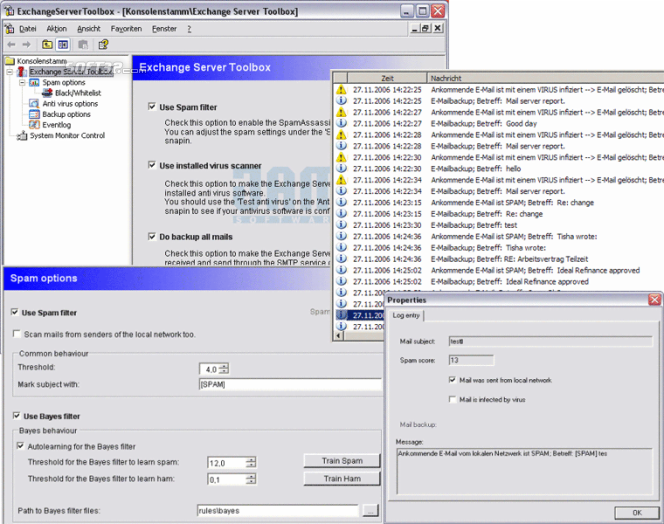Click the log list horizontal scrollbar left arrow
This screenshot has width=664, height=524.
point(338,336)
